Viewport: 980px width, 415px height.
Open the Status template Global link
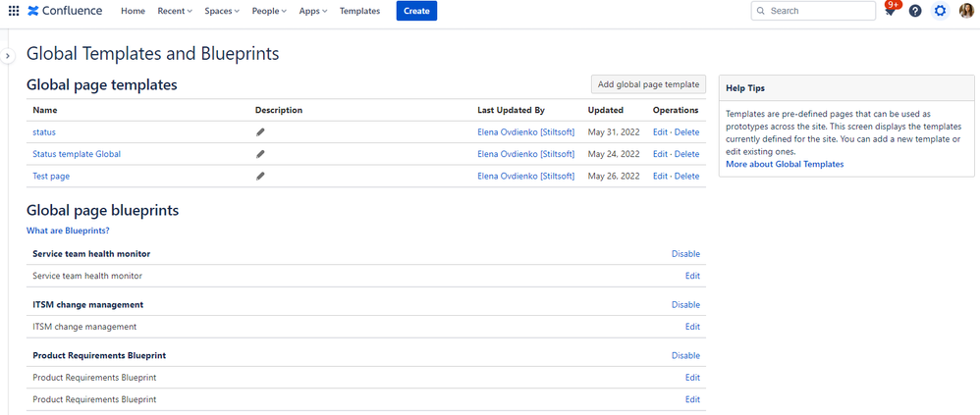pyautogui.click(x=77, y=154)
